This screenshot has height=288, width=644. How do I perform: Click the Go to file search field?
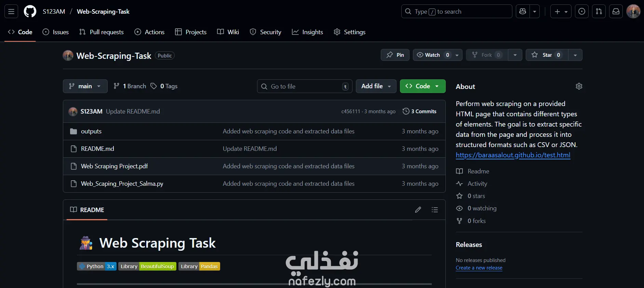tap(305, 86)
